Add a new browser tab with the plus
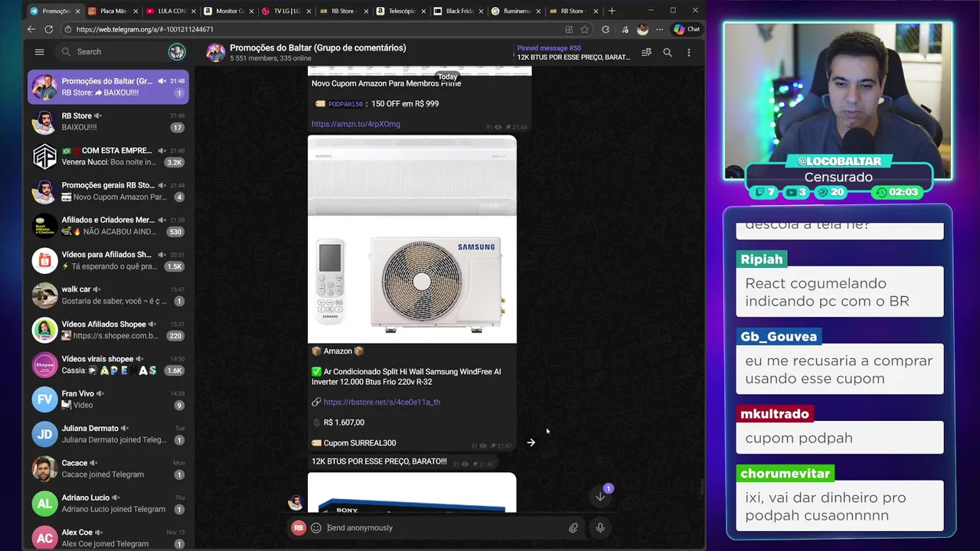Screen dimensions: 980x551 coord(611,11)
